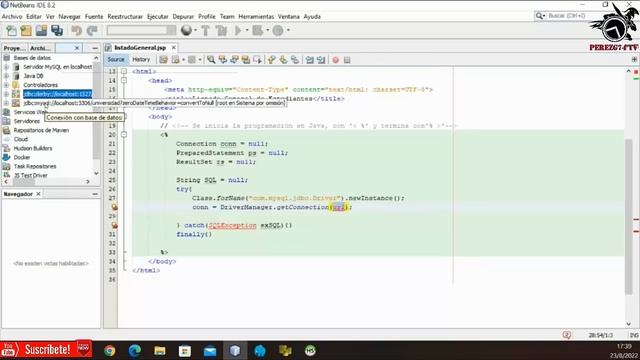640x360 pixels.
Task: Switch to the Proyectos tab
Action: [x=15, y=48]
